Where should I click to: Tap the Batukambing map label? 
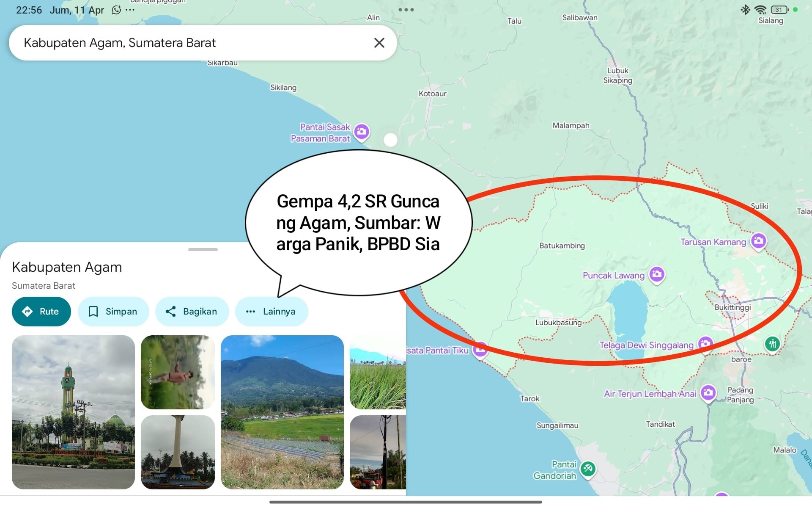point(562,246)
